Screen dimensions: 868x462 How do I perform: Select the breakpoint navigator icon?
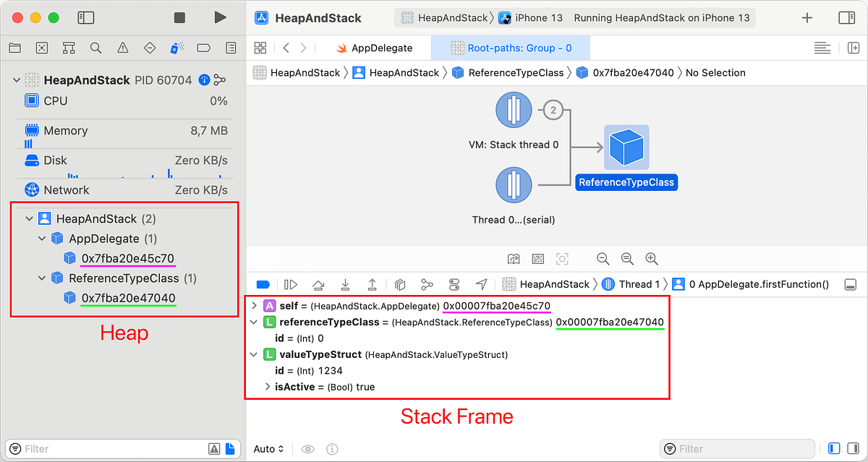[x=149, y=48]
